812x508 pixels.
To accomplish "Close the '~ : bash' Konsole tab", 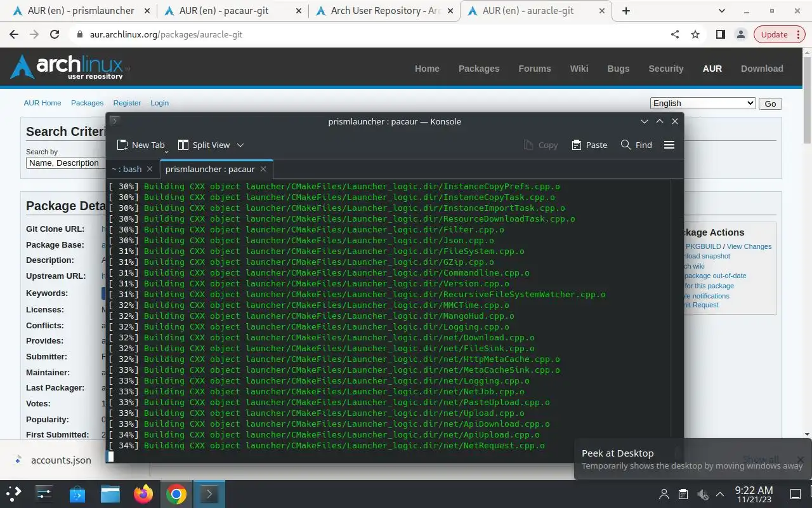I will coord(150,169).
